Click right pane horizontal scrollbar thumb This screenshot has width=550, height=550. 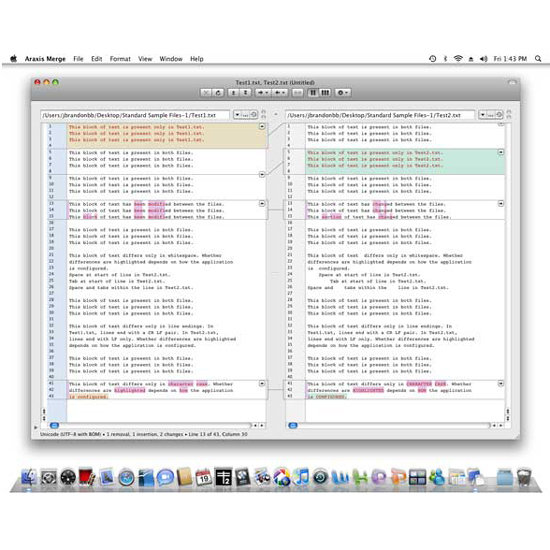[x=293, y=425]
